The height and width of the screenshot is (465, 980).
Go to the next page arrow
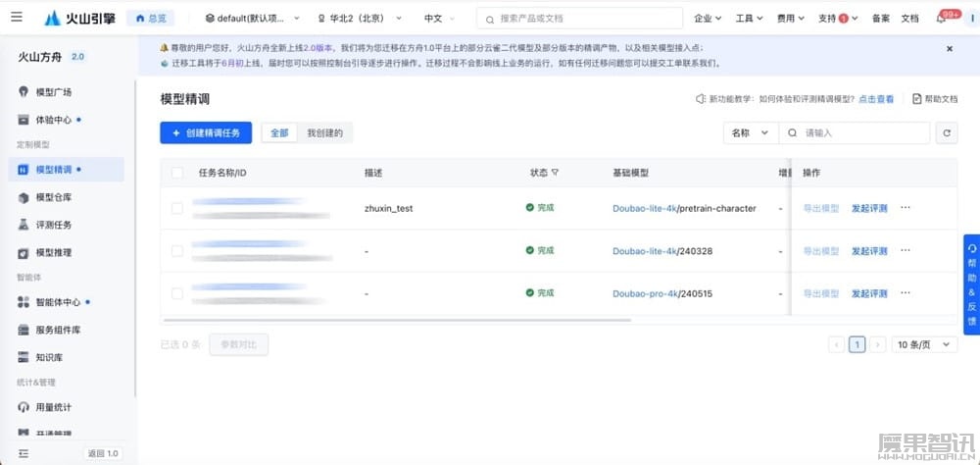coord(878,344)
